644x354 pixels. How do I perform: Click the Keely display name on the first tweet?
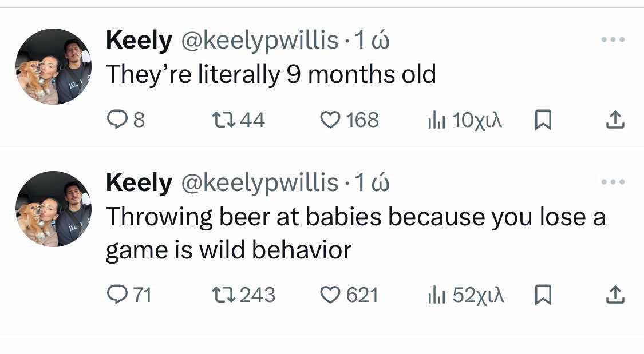(139, 41)
